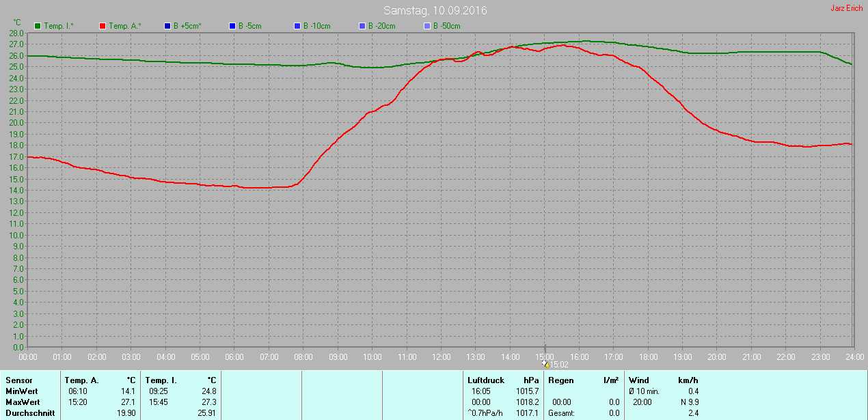Click the Durchschnitt row label

point(30,413)
